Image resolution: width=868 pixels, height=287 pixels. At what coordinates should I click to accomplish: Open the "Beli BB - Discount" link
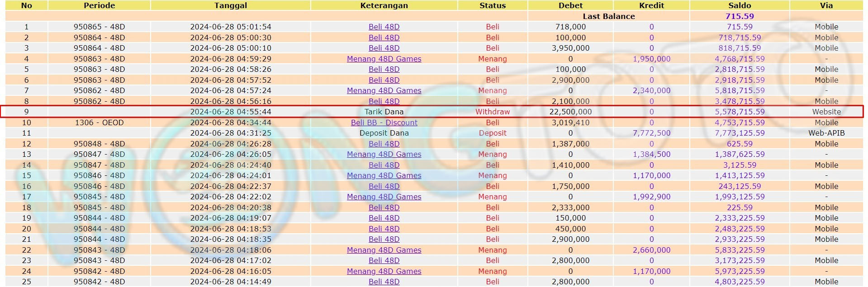pyautogui.click(x=384, y=122)
